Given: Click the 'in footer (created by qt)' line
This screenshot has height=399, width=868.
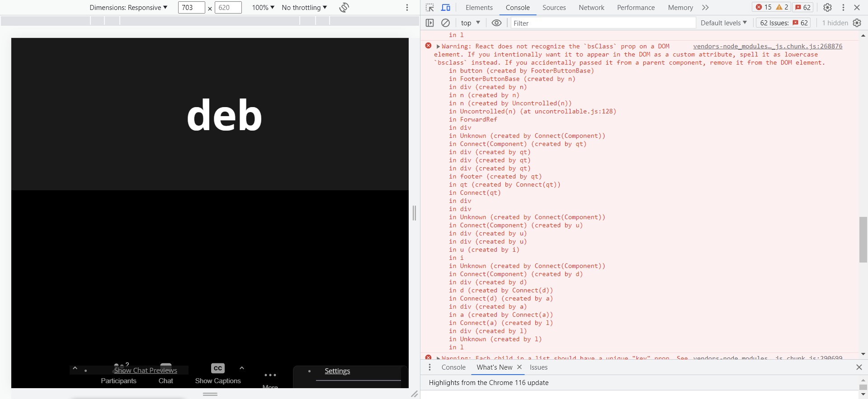Looking at the screenshot, I should coord(495,176).
